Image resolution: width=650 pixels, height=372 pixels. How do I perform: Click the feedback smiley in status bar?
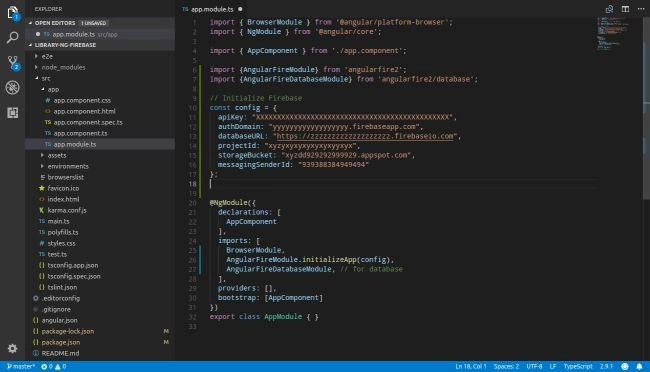[625, 366]
